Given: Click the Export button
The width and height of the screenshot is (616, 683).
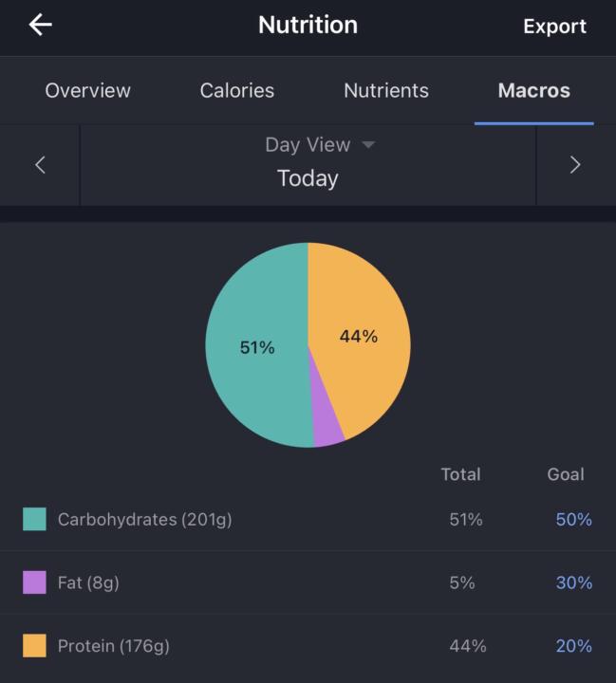Looking at the screenshot, I should (554, 26).
